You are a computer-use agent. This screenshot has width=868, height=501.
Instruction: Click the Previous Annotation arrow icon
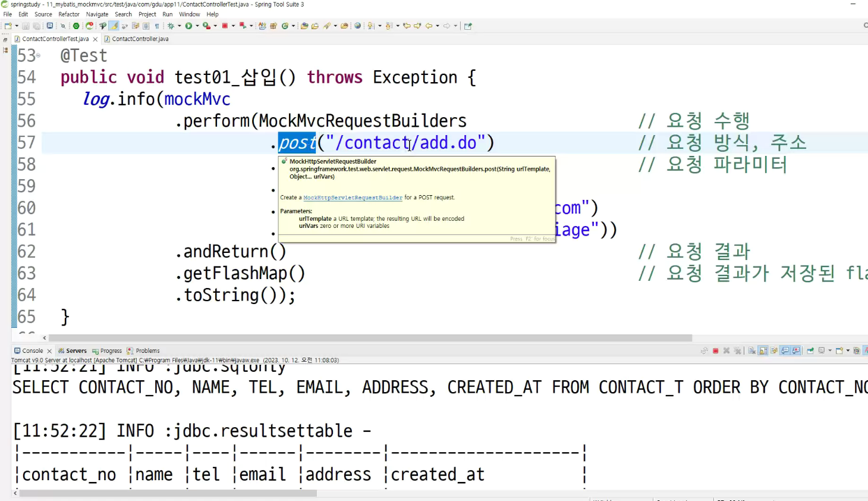[x=389, y=26]
